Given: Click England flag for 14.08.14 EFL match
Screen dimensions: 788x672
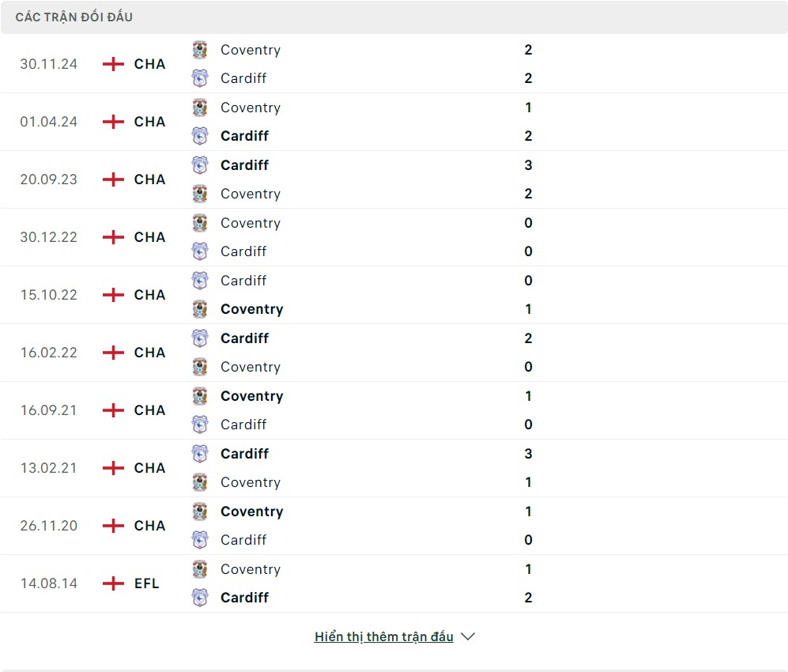Looking at the screenshot, I should tap(114, 583).
